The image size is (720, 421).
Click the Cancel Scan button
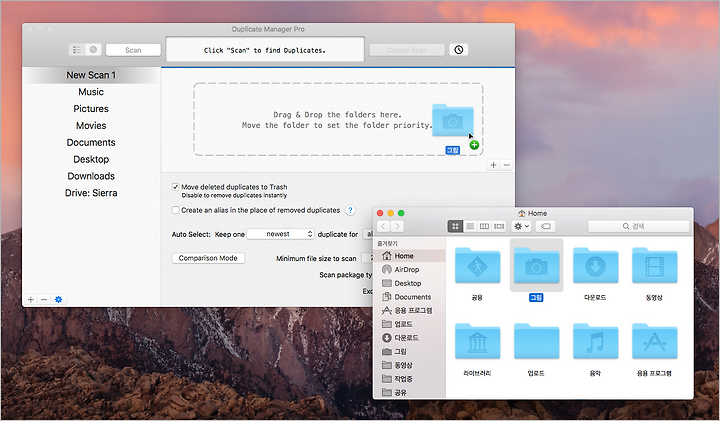(x=407, y=50)
